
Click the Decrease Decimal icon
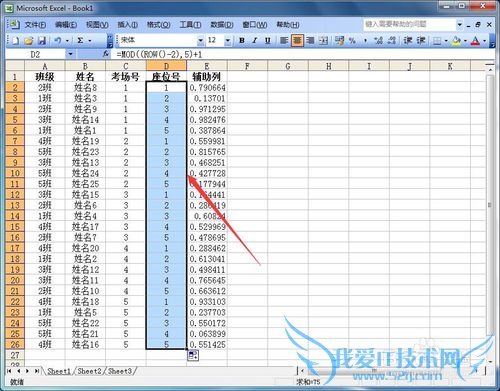pos(392,40)
